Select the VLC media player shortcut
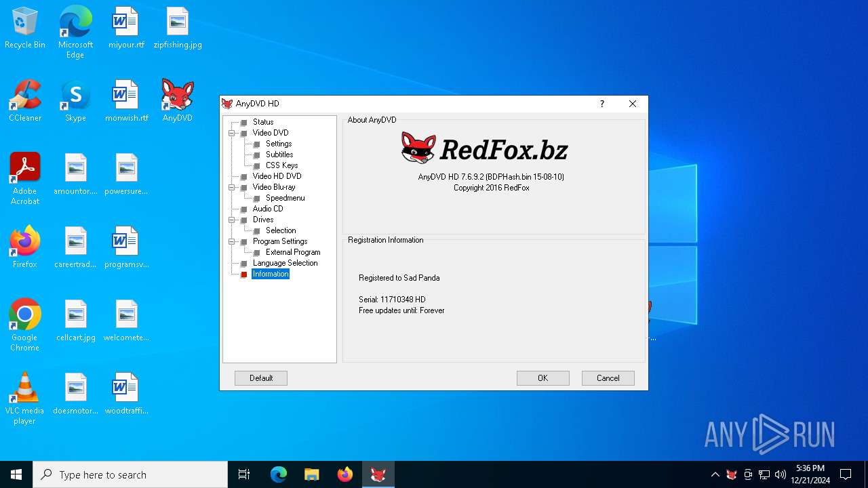This screenshot has height=488, width=868. (x=25, y=399)
